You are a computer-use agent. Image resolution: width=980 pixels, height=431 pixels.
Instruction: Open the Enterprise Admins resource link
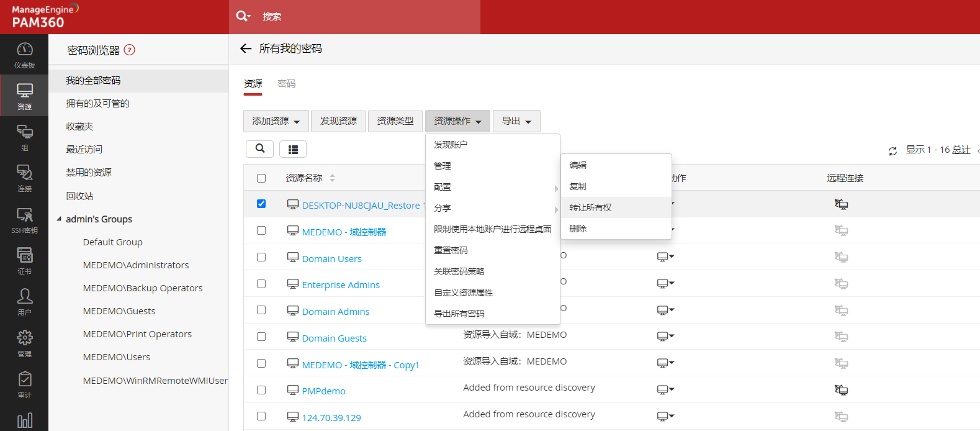(341, 285)
